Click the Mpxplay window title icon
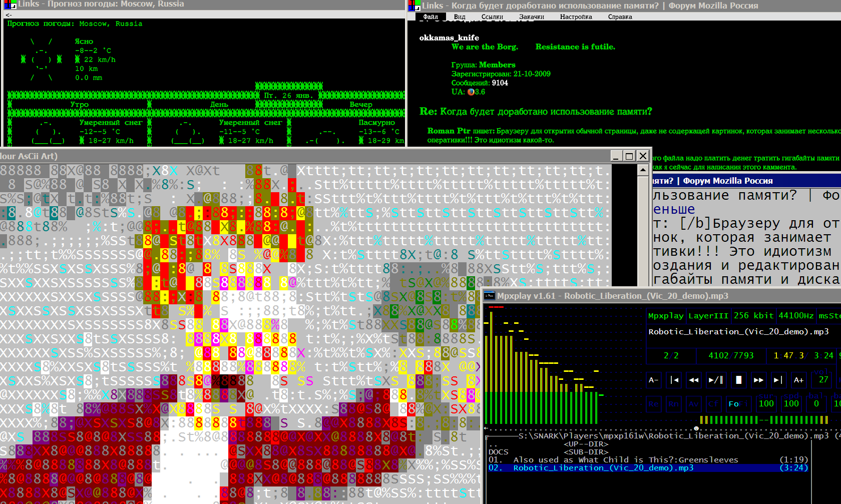The image size is (841, 504). click(490, 296)
